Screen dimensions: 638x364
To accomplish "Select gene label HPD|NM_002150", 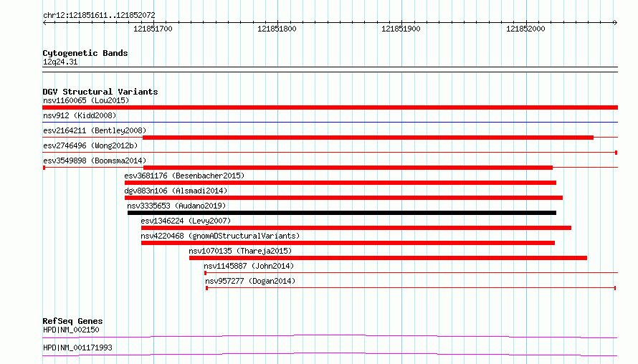I will pos(71,330).
